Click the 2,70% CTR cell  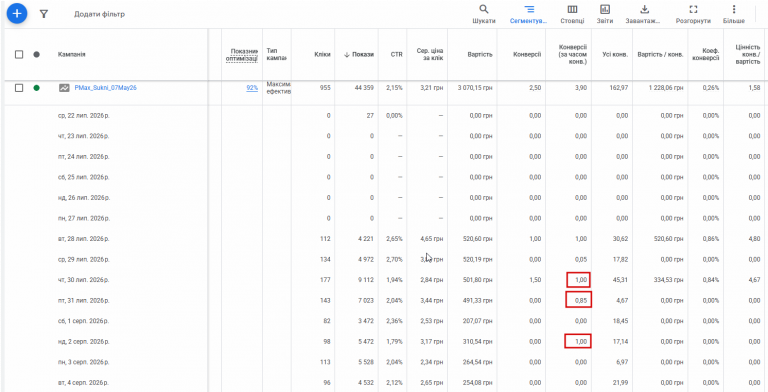click(x=394, y=259)
